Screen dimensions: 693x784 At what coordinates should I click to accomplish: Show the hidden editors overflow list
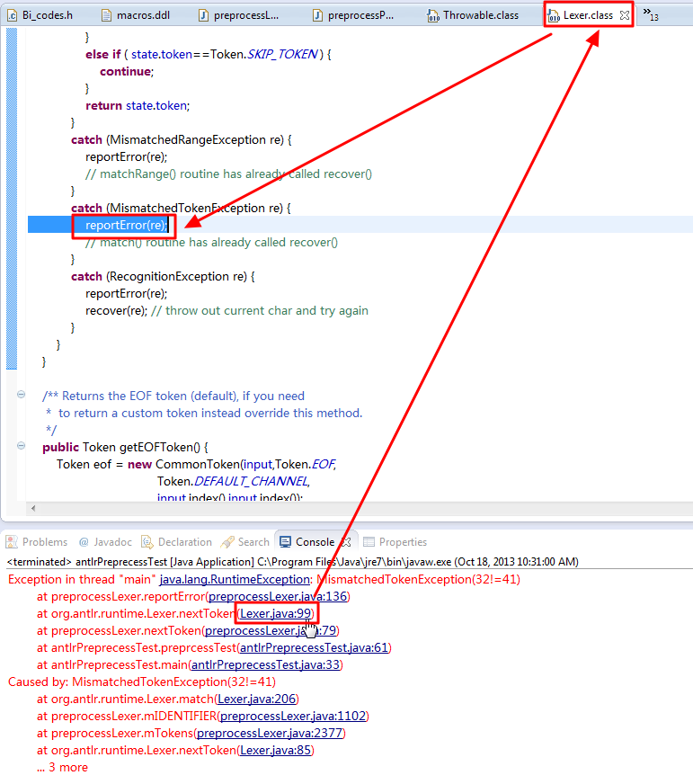(651, 14)
